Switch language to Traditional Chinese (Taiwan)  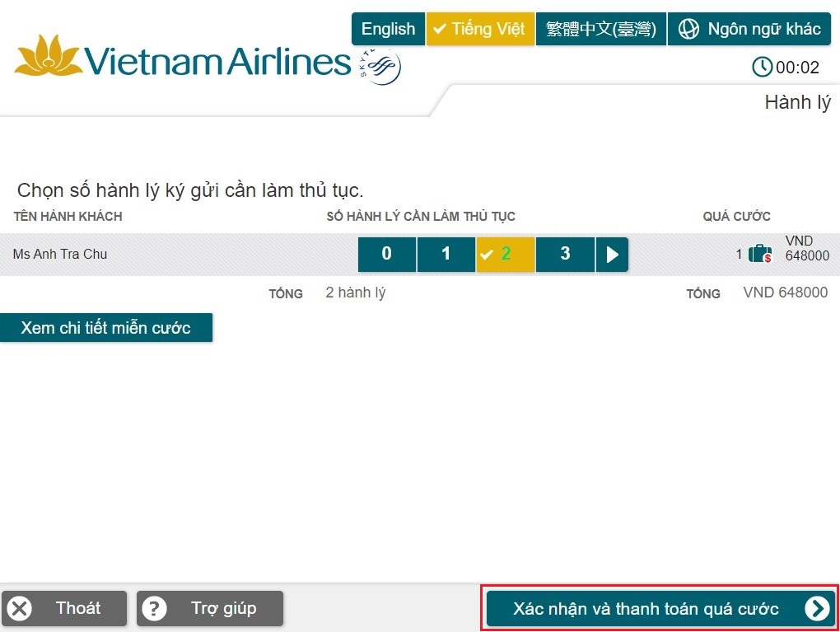(600, 30)
